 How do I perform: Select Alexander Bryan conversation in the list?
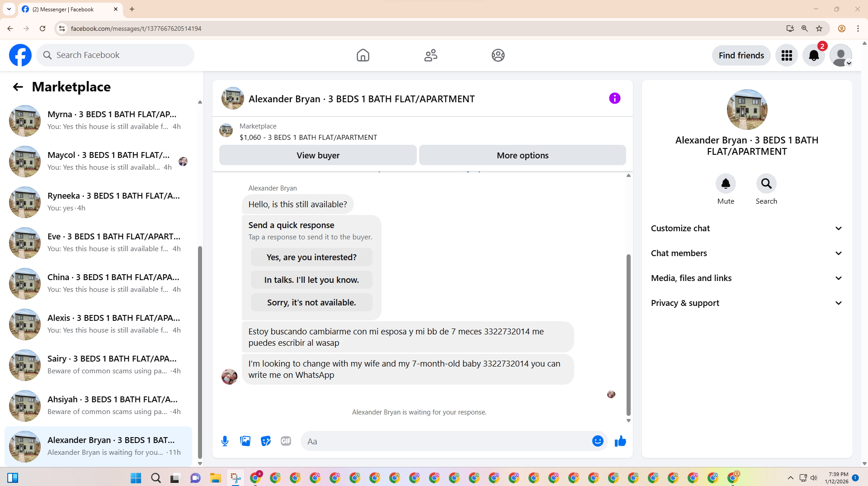pyautogui.click(x=99, y=446)
